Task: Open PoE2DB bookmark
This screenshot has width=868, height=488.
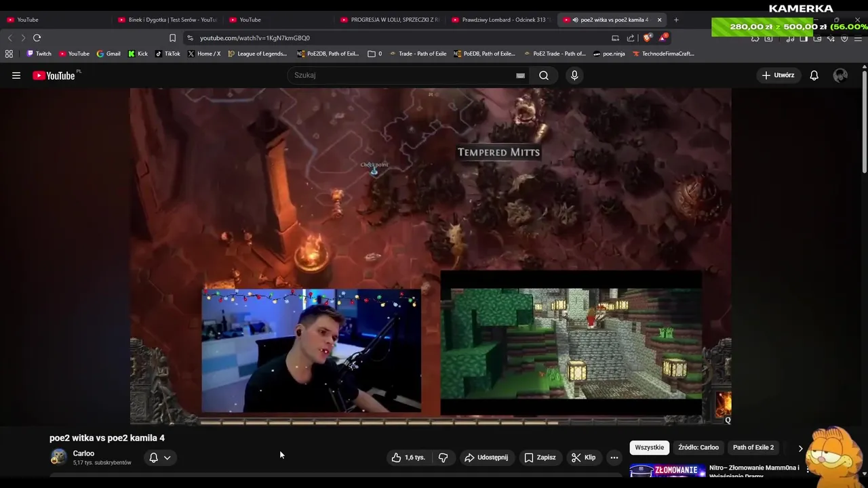Action: click(x=328, y=54)
